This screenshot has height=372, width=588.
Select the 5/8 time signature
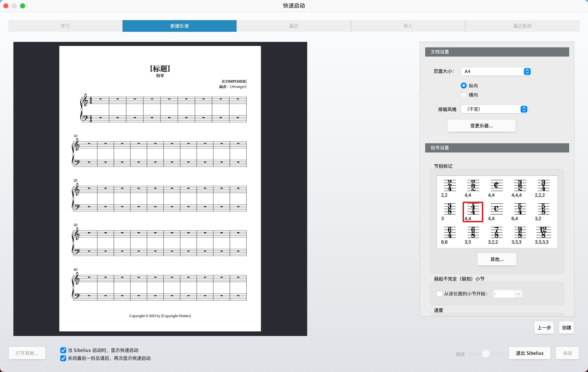543,212
